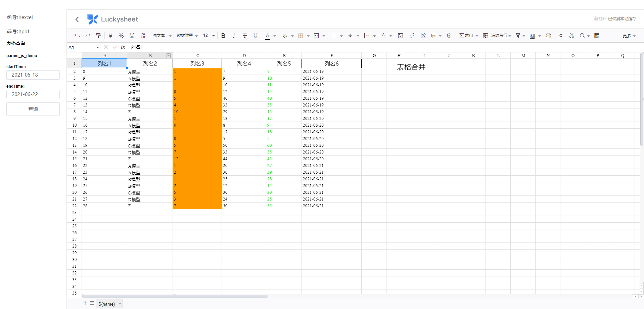Insert a hyperlink via link icon
This screenshot has width=644, height=309.
(412, 36)
